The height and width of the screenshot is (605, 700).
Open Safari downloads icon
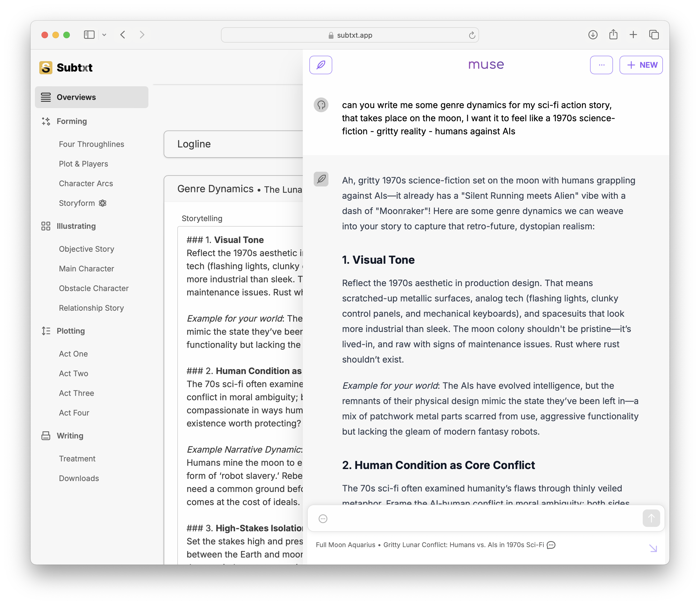click(x=593, y=35)
